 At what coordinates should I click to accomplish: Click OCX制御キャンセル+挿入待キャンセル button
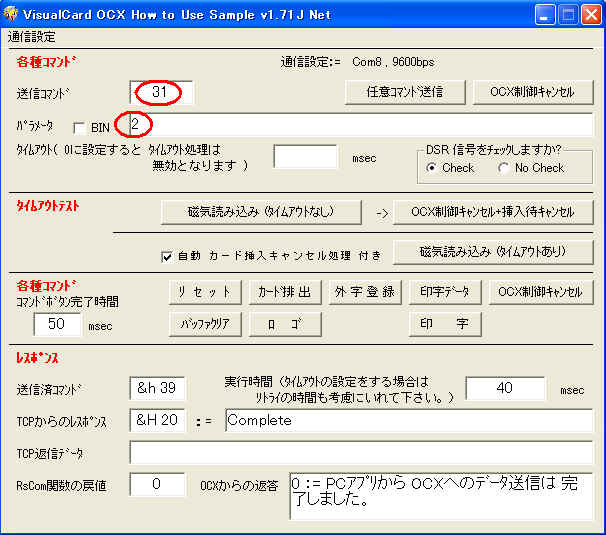pyautogui.click(x=493, y=212)
